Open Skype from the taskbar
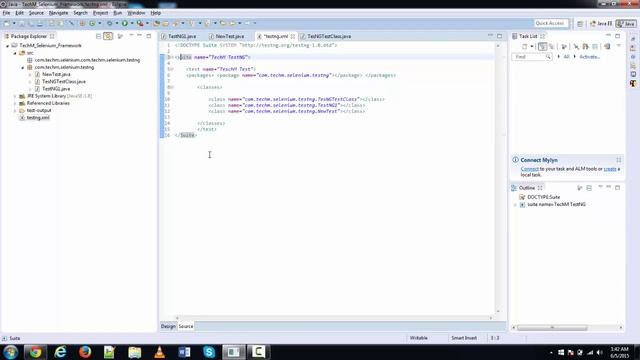Viewport: 640px width, 360px height. pyautogui.click(x=209, y=352)
